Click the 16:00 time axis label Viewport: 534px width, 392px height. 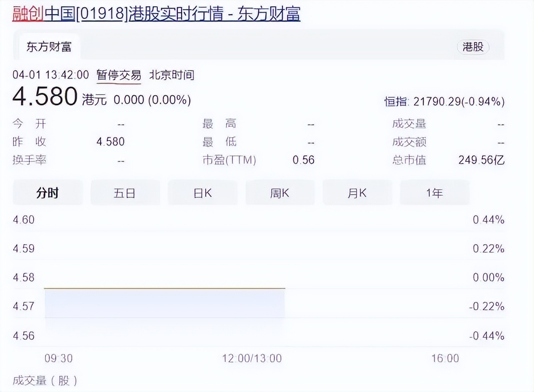click(445, 358)
